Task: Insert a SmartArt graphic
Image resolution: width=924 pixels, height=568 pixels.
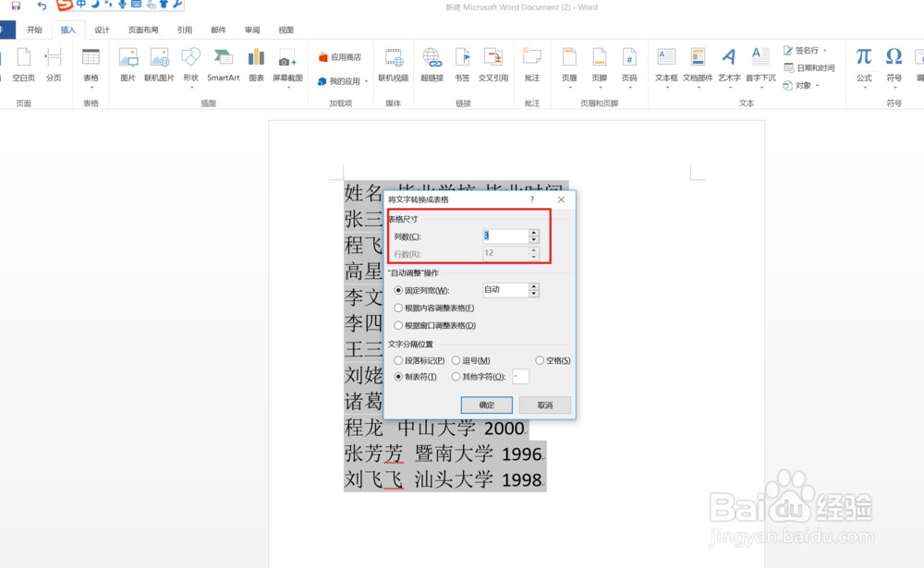Action: click(x=224, y=65)
